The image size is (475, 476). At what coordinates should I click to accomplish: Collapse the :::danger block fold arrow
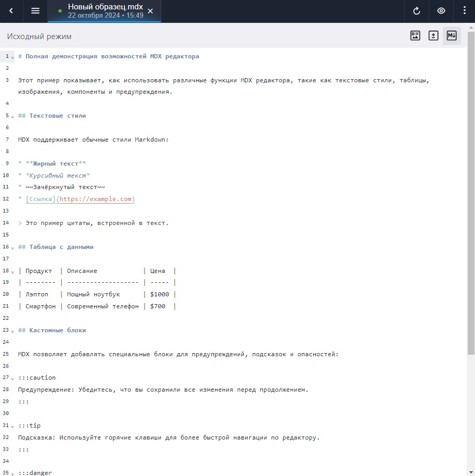tap(12, 473)
